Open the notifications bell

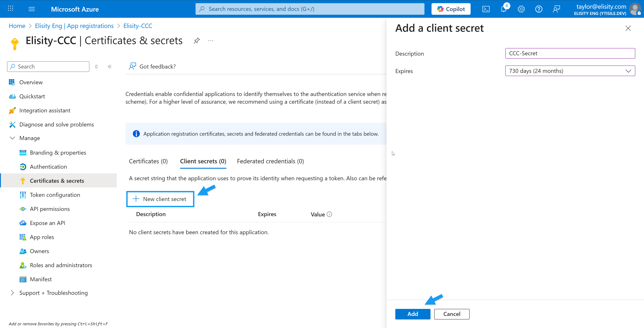(503, 9)
